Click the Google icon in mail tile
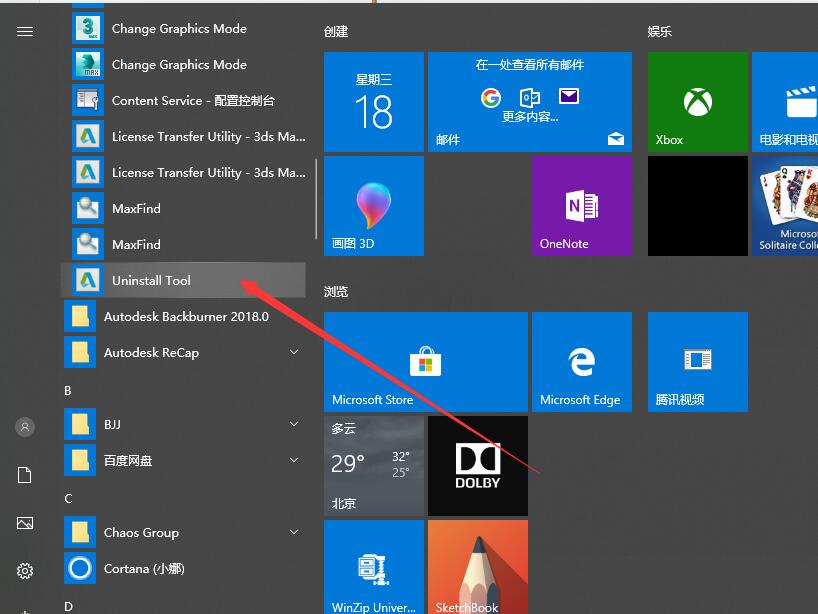818x614 pixels. tap(490, 97)
